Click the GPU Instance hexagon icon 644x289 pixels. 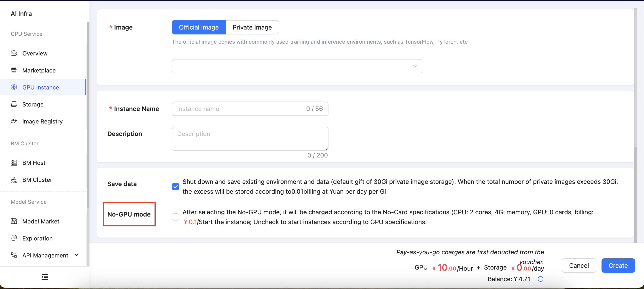14,87
